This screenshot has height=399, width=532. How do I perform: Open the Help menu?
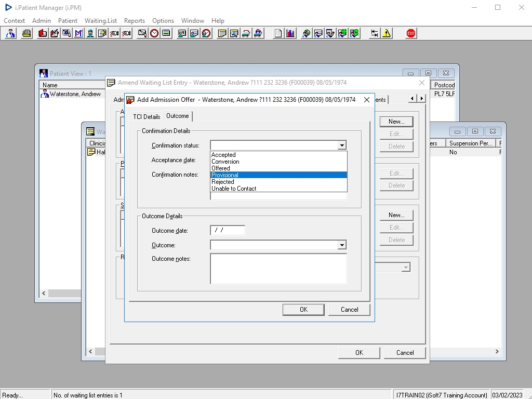tap(218, 21)
